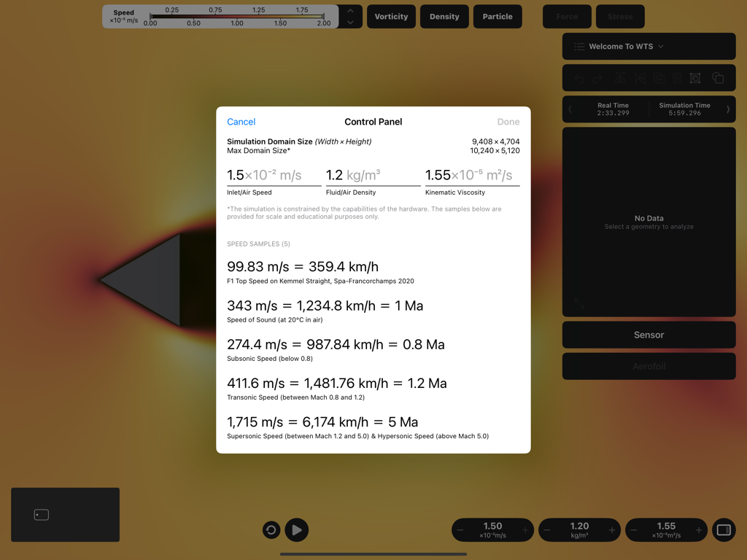
Task: Toggle the Density visualization
Action: pyautogui.click(x=444, y=15)
